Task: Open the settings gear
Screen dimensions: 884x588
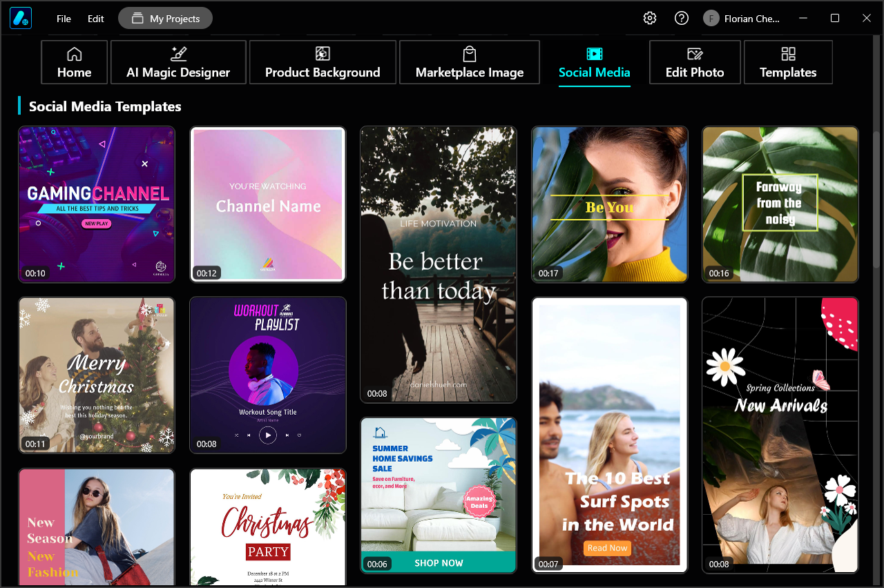Action: click(x=649, y=18)
